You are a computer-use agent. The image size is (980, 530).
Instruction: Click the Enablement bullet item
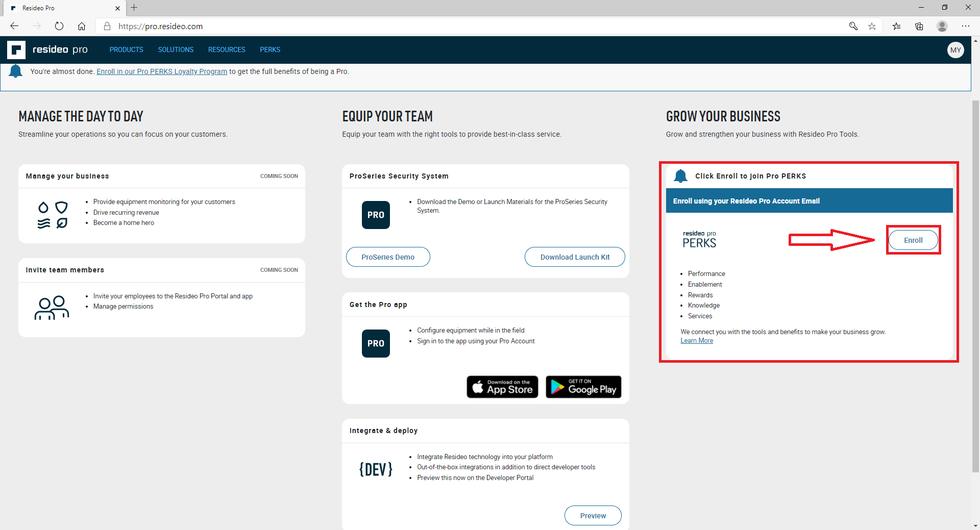click(x=705, y=285)
